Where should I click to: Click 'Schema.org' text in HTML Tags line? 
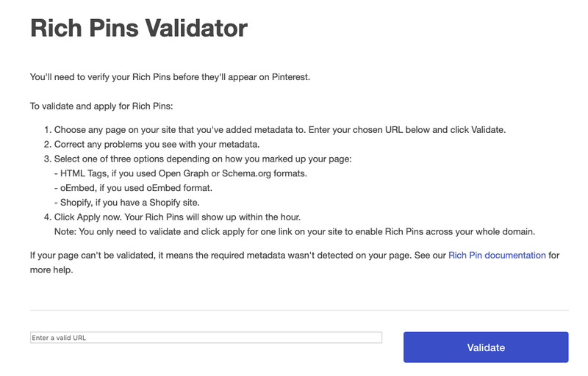(246, 174)
